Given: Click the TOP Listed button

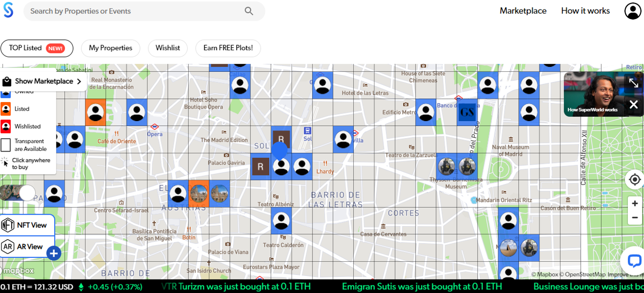Looking at the screenshot, I should click(x=37, y=48).
